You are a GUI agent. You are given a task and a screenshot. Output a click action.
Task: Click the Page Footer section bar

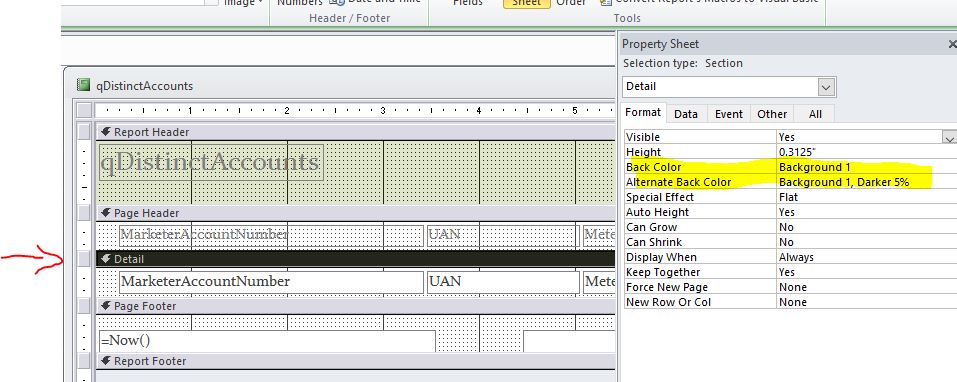(355, 306)
